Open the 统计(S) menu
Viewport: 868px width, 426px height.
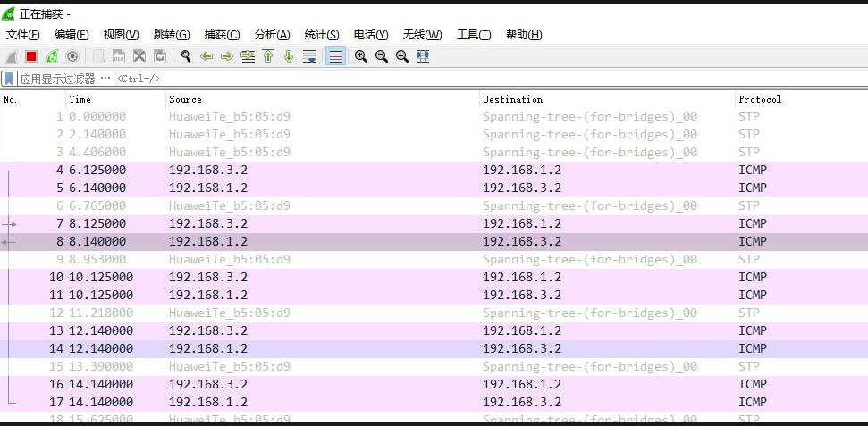click(322, 35)
